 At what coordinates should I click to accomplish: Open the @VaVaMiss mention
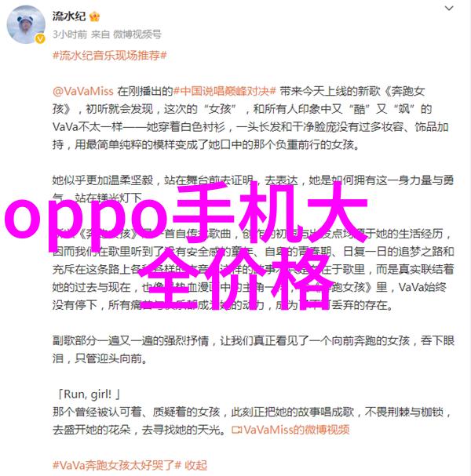tap(83, 91)
